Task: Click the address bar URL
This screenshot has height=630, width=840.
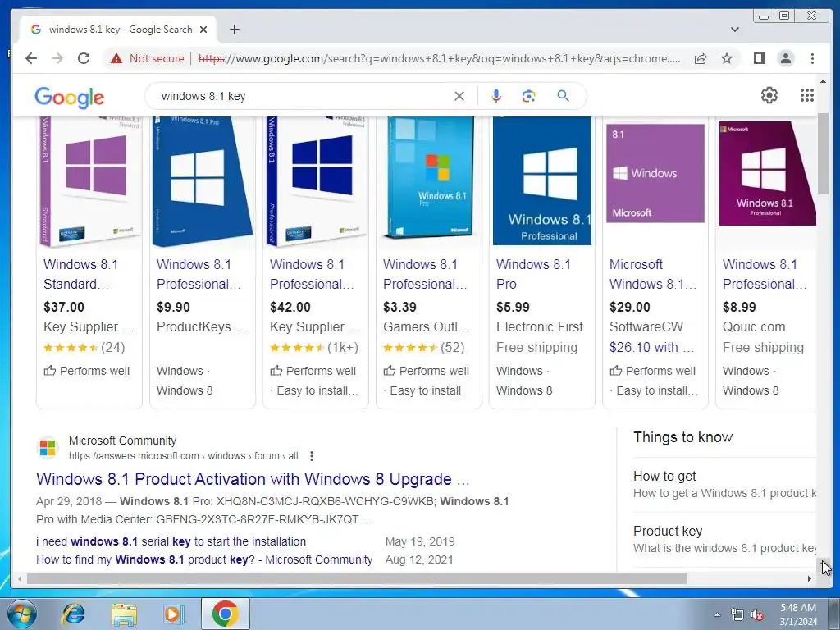Action: pyautogui.click(x=440, y=58)
